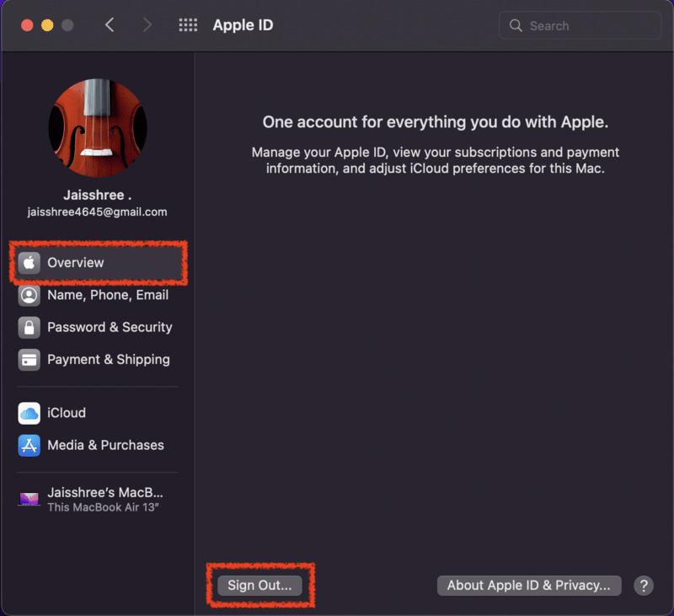This screenshot has height=616, width=674.
Task: Go back with the left chevron
Action: point(110,25)
